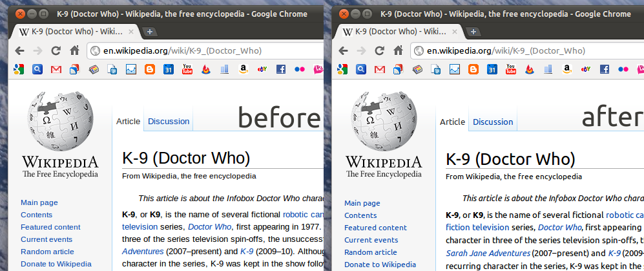
Task: Open bar-chart analytics bookmark in left window
Action: (224, 69)
